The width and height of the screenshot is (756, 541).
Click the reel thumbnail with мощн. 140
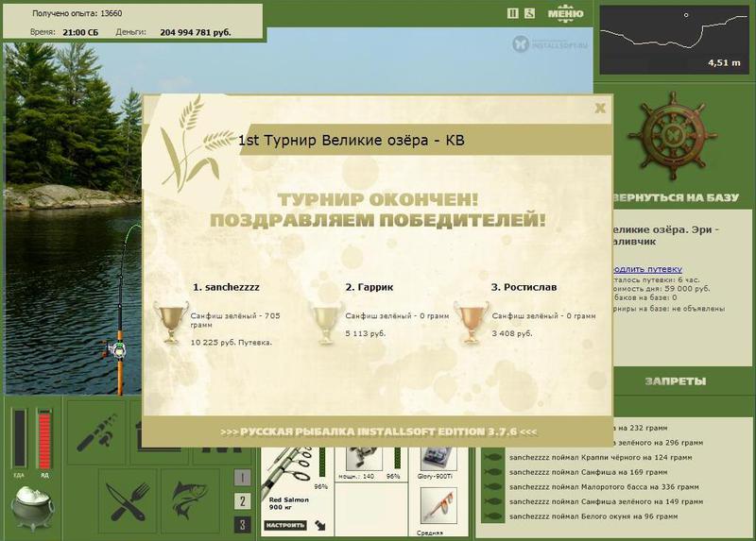(364, 459)
